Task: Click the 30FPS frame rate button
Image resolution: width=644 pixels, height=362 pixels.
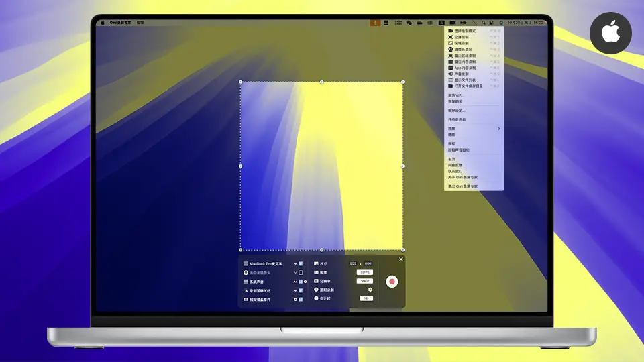Action: coord(365,273)
